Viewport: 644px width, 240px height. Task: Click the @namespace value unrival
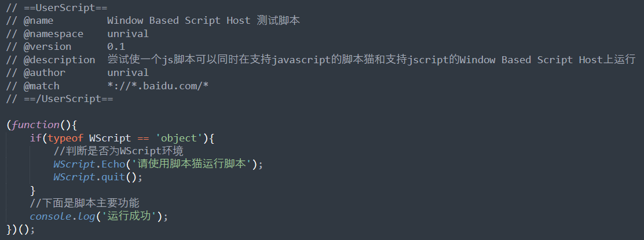click(x=128, y=34)
